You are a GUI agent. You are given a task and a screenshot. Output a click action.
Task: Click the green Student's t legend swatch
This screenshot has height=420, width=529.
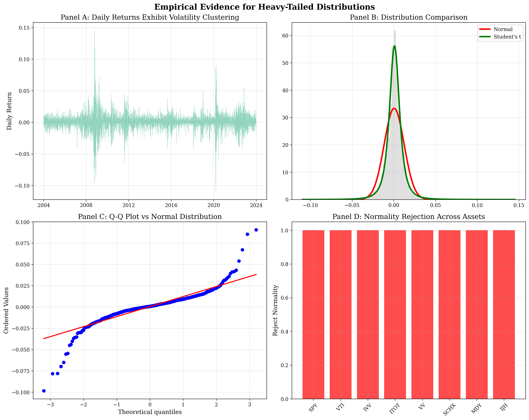point(485,37)
